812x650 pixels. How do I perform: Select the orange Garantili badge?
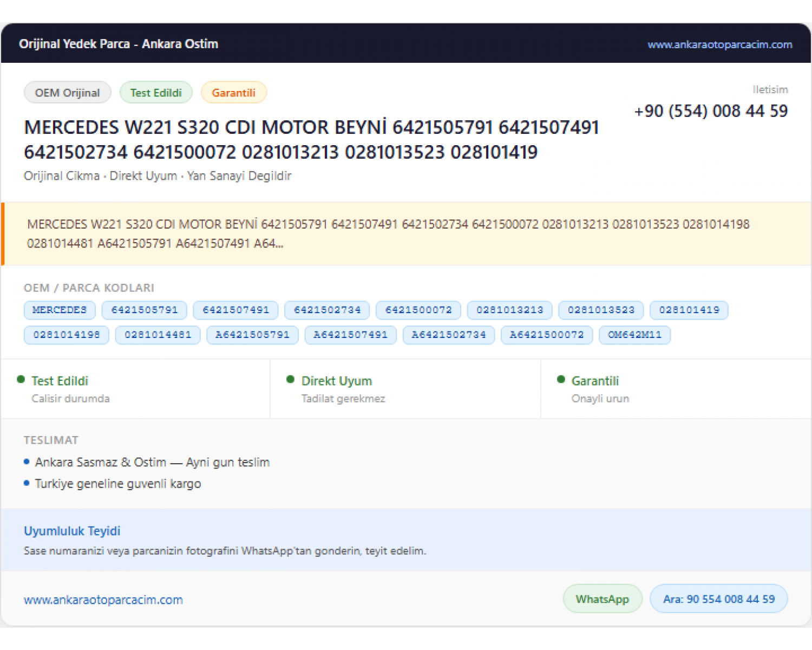point(233,93)
